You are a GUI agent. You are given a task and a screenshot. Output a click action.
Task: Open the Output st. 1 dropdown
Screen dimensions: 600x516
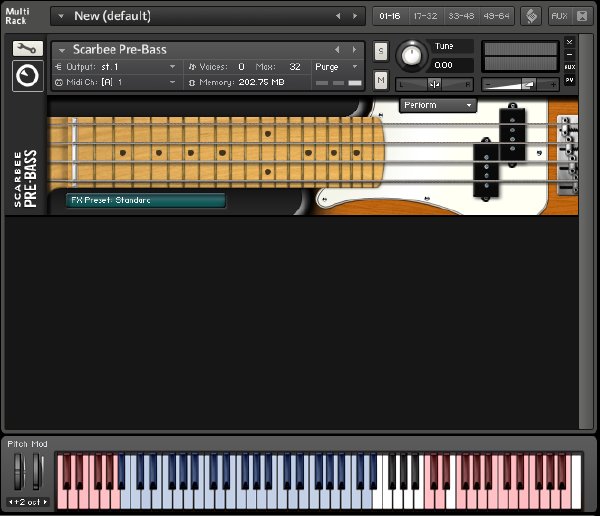(116, 67)
